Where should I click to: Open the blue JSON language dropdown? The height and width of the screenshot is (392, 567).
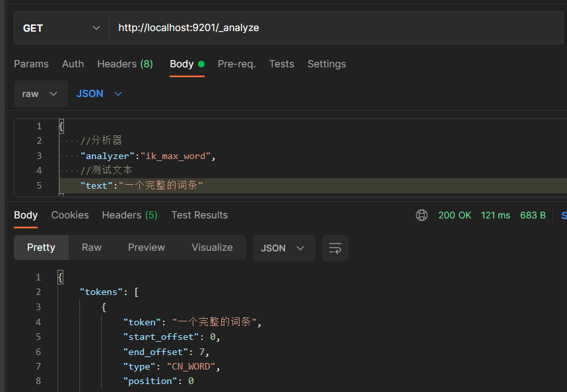click(99, 94)
